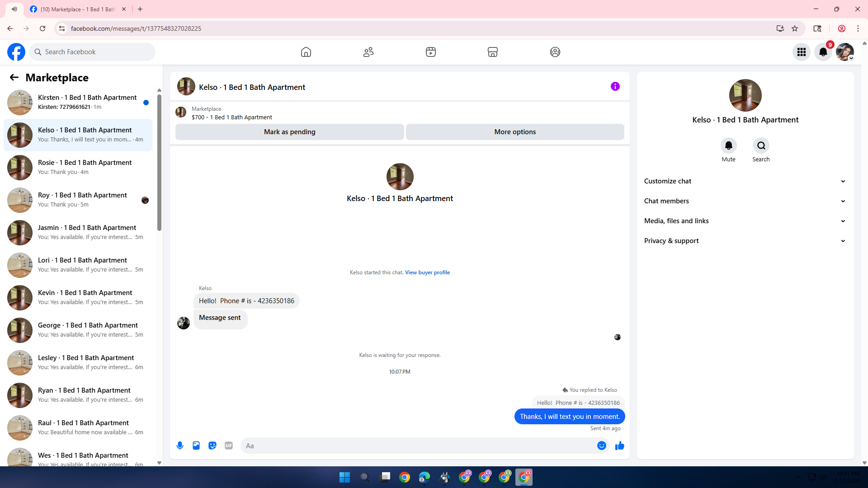This screenshot has height=488, width=868.
Task: Mute this Kelso conversation
Action: tap(728, 145)
